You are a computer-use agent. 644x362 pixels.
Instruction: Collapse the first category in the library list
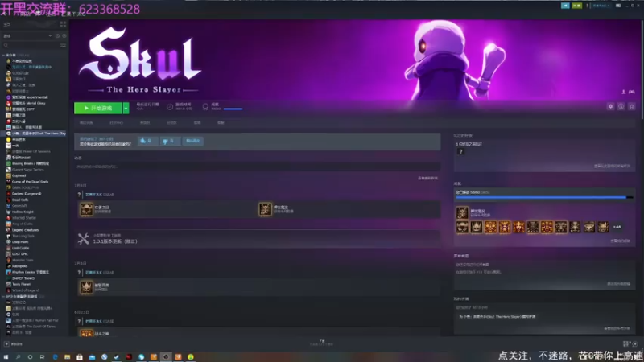tap(3, 55)
